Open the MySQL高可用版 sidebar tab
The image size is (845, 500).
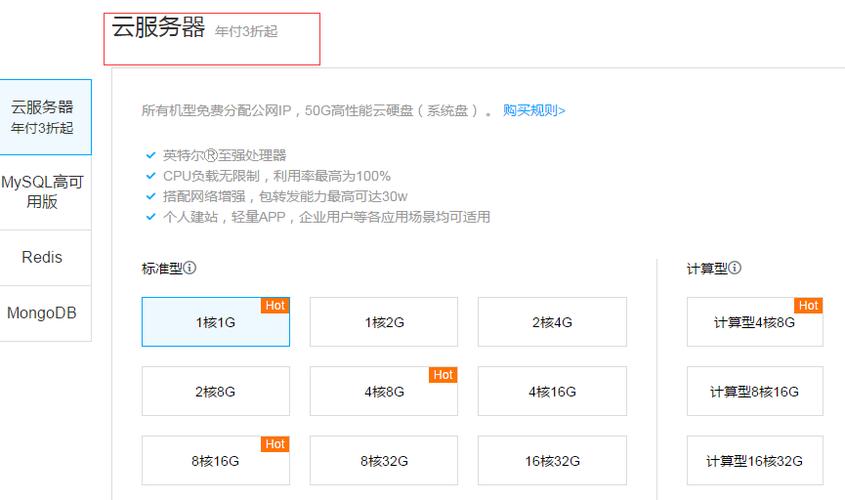point(45,192)
